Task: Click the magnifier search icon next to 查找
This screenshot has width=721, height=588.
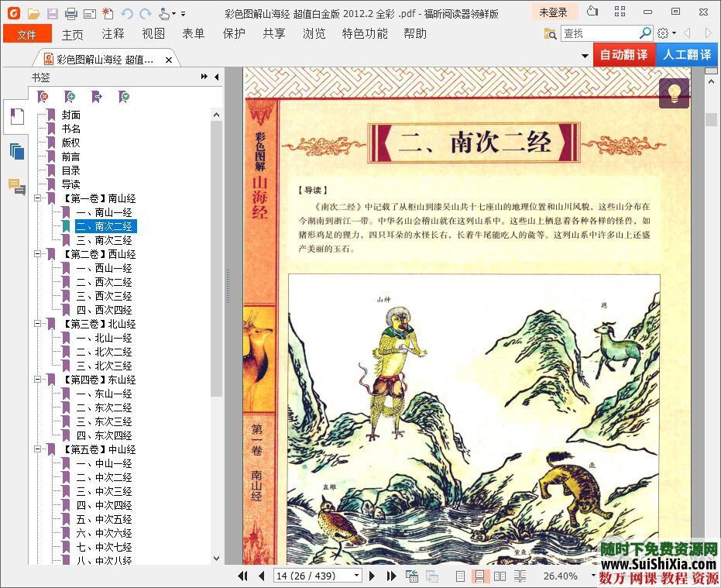Action: pyautogui.click(x=644, y=34)
